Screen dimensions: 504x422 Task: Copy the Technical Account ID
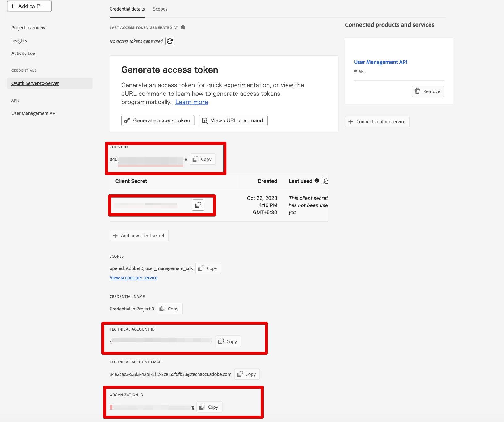(x=228, y=342)
